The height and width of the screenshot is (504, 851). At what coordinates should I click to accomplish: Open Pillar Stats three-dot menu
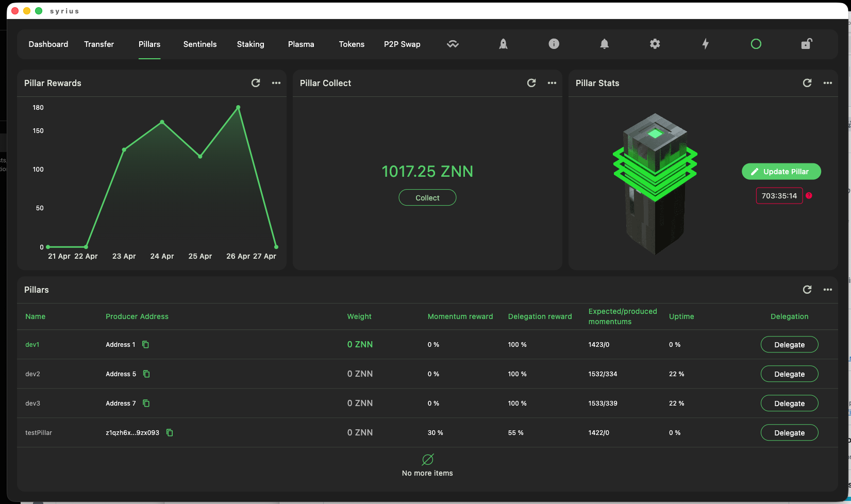coord(828,83)
